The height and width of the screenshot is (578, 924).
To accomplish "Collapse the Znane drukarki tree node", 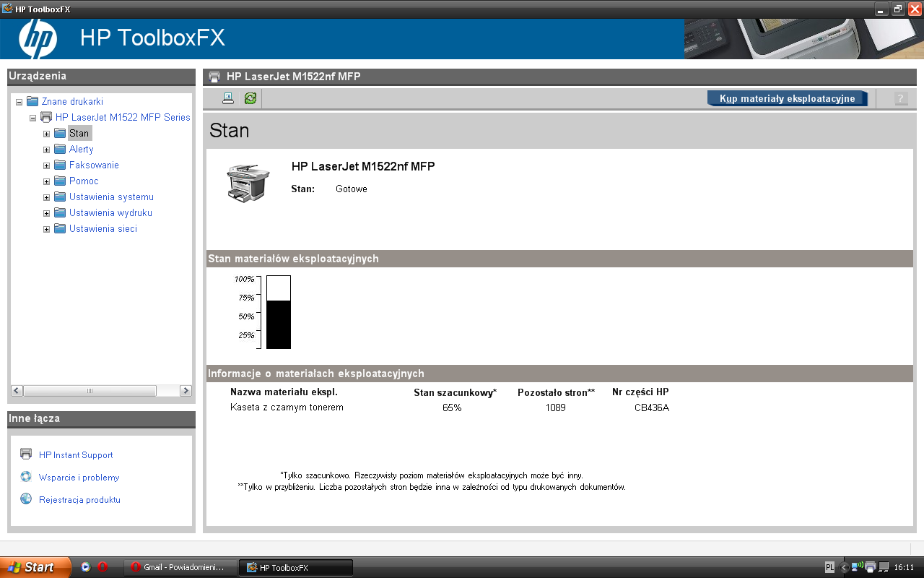I will click(19, 102).
